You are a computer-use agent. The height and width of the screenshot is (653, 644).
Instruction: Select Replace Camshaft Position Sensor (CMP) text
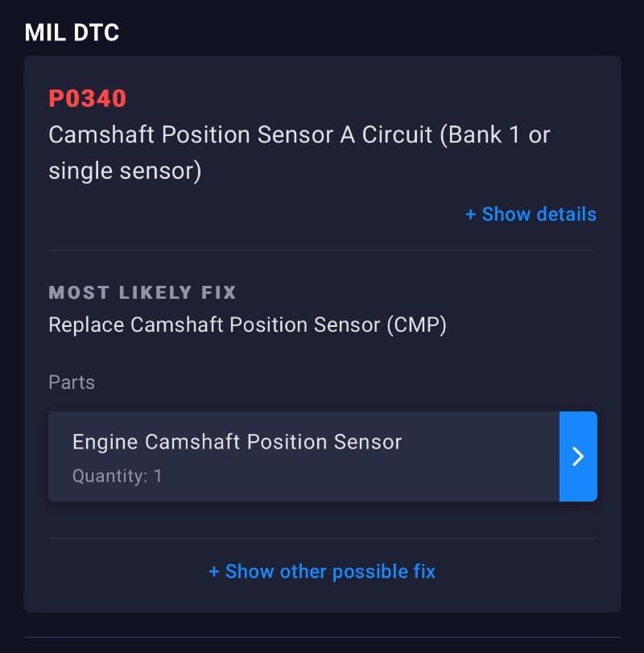coord(247,325)
